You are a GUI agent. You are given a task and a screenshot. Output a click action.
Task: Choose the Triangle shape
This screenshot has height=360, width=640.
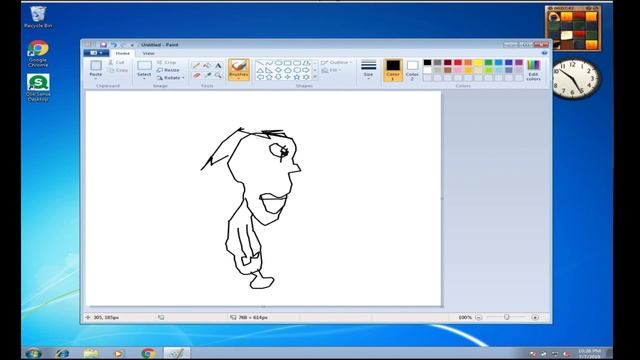(260, 70)
